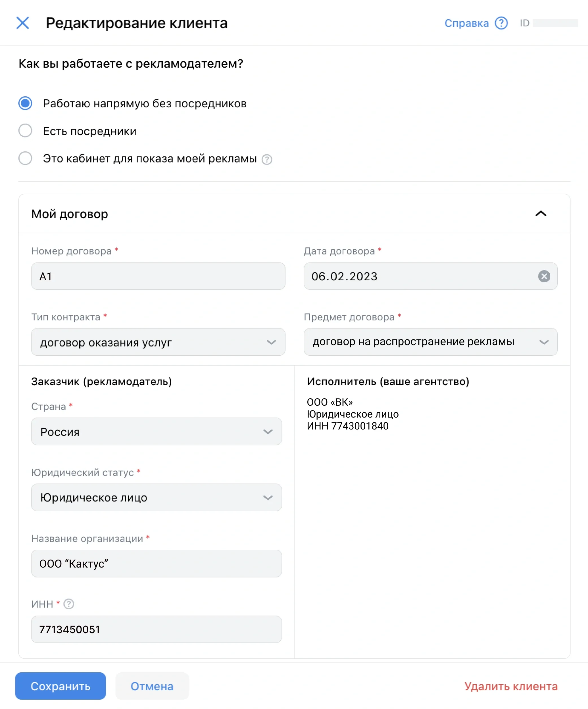Close the client editing dialog with X
Viewport: 588px width, 709px height.
[x=23, y=23]
